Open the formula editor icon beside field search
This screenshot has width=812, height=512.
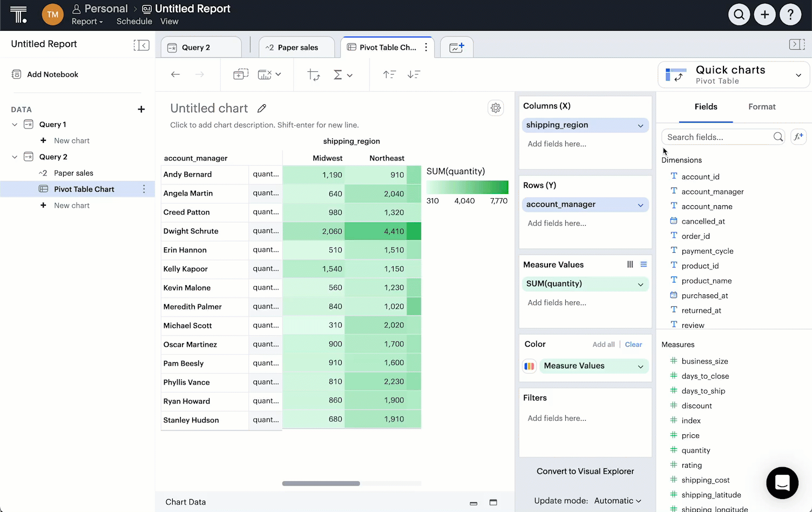pos(799,137)
